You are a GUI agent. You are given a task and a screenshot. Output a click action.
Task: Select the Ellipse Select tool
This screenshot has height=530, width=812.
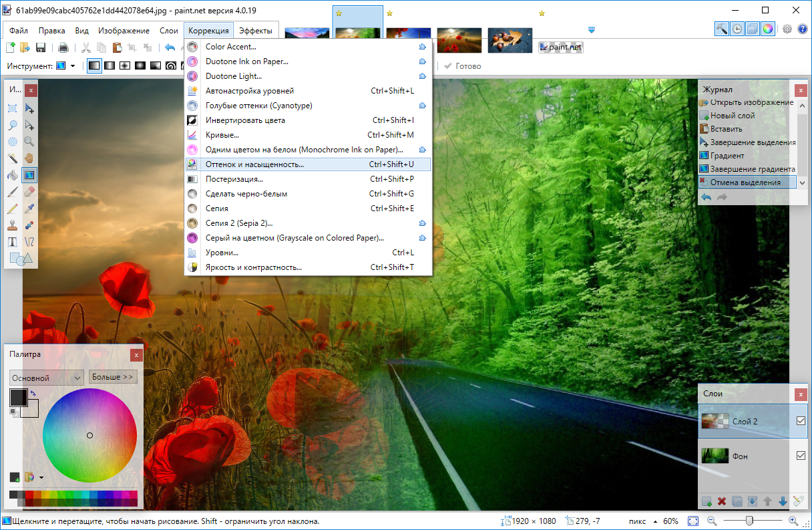click(13, 142)
